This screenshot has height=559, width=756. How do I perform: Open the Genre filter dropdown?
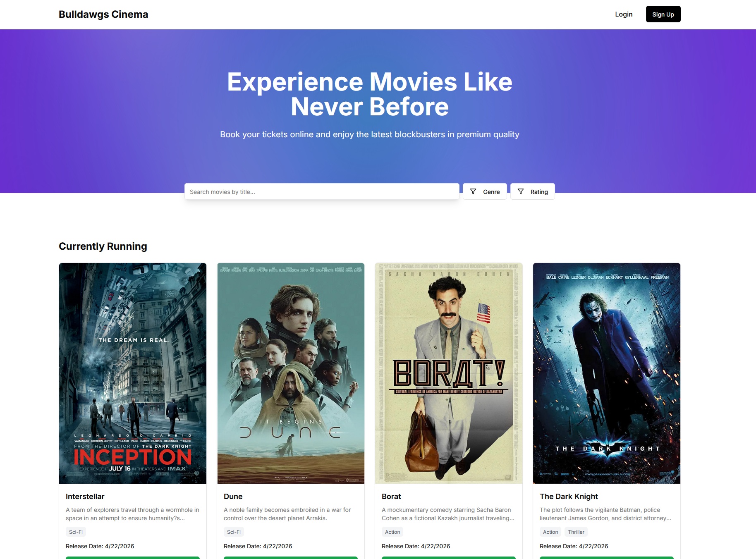[485, 191]
